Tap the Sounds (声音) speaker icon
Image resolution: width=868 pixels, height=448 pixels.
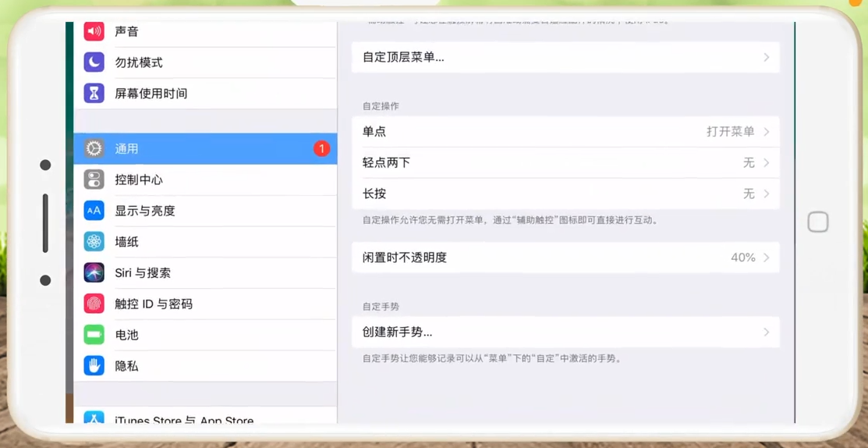tap(94, 31)
